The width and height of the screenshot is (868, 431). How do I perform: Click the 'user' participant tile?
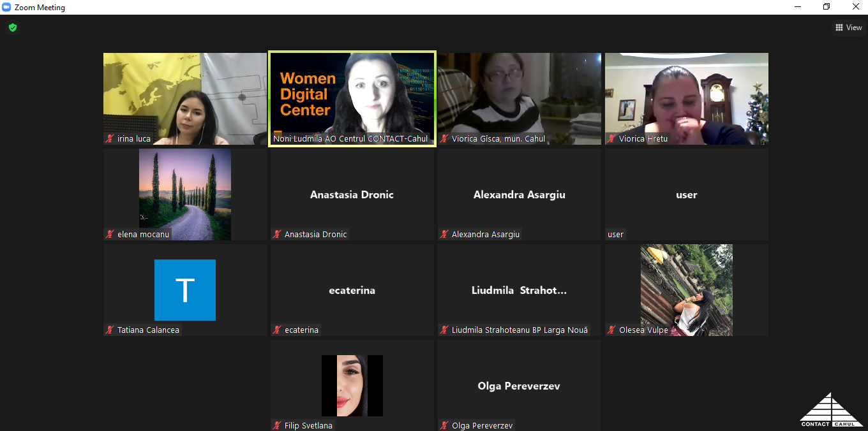coord(686,194)
